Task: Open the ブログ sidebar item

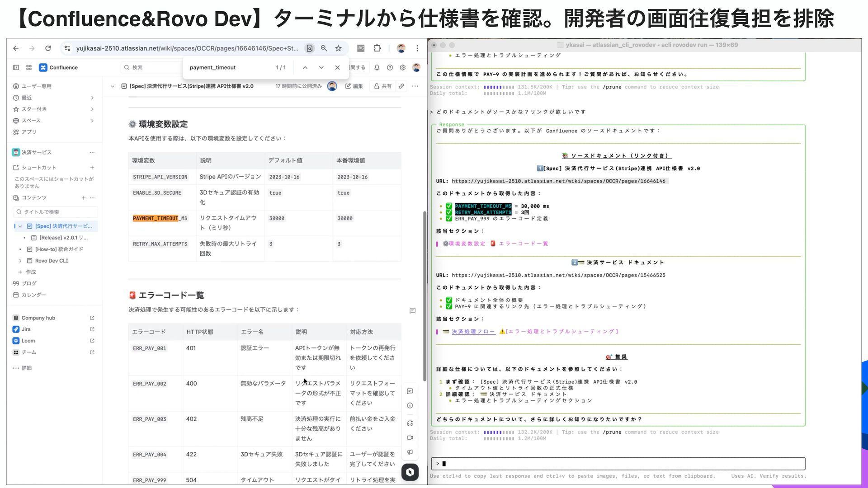Action: (29, 283)
